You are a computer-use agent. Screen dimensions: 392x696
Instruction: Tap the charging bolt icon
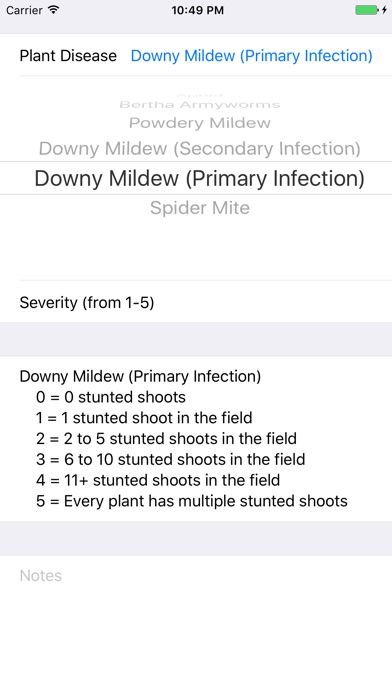pos(384,10)
